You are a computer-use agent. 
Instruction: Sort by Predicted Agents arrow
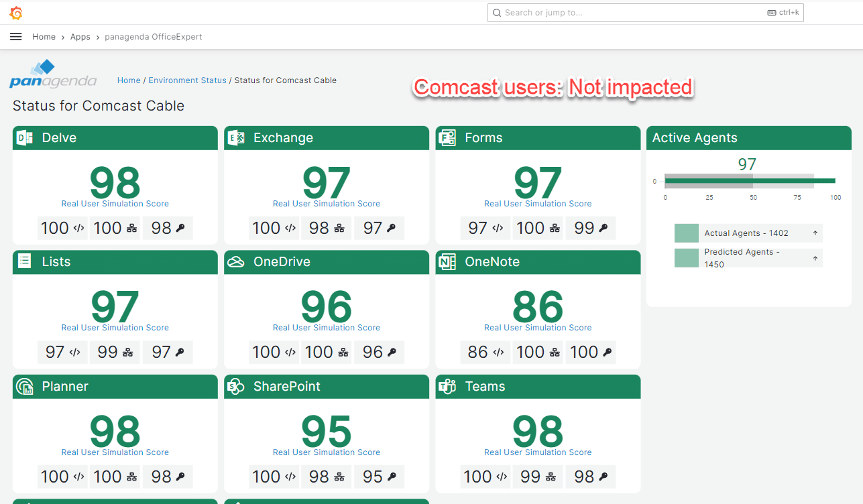pos(815,258)
